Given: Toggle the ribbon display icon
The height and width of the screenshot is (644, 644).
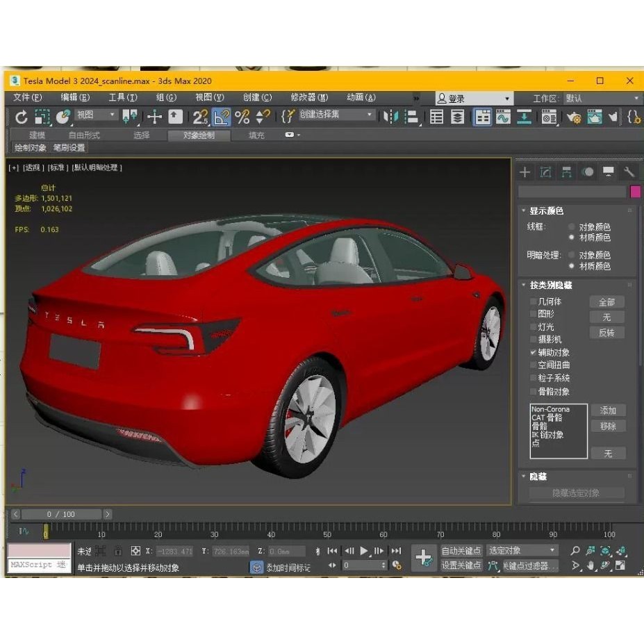Looking at the screenshot, I should tap(482, 117).
